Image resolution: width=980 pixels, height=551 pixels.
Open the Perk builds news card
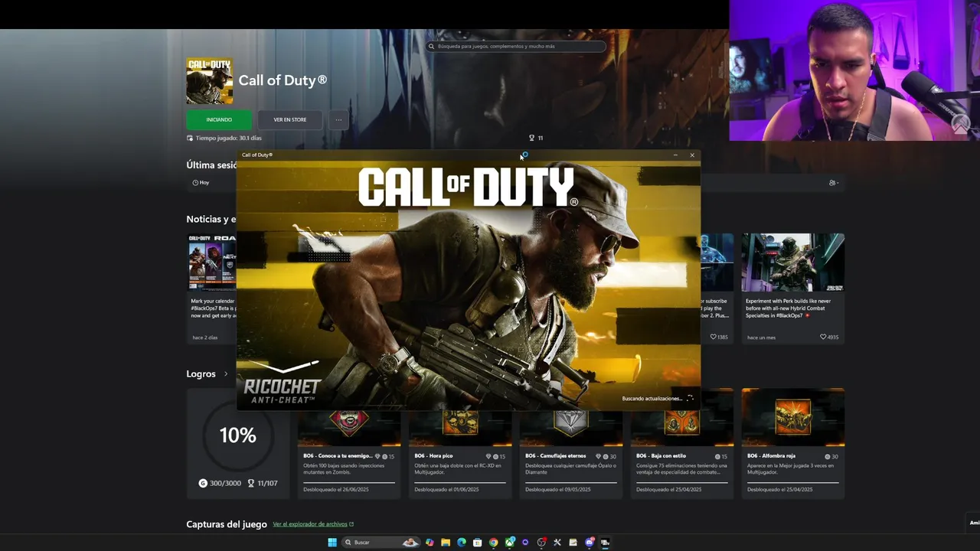click(x=793, y=289)
